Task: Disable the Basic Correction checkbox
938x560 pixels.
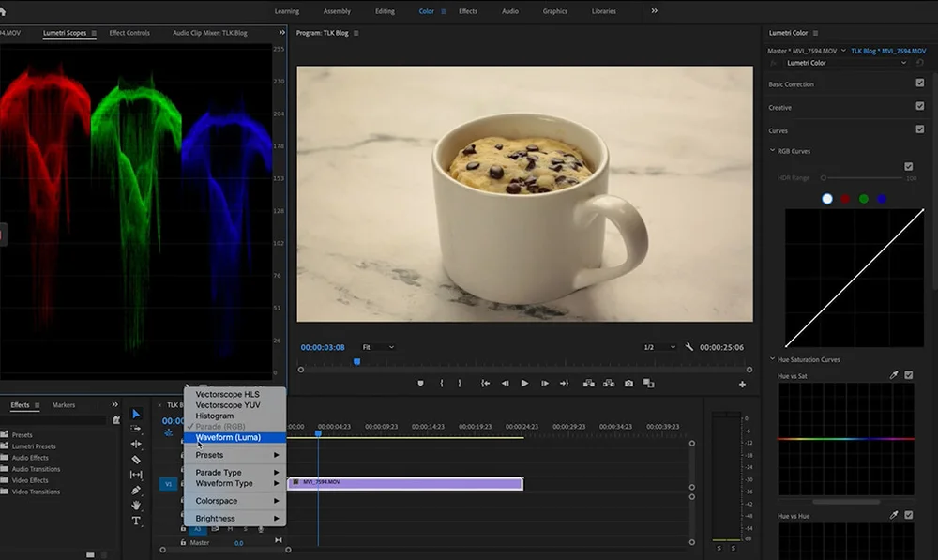Action: (919, 83)
